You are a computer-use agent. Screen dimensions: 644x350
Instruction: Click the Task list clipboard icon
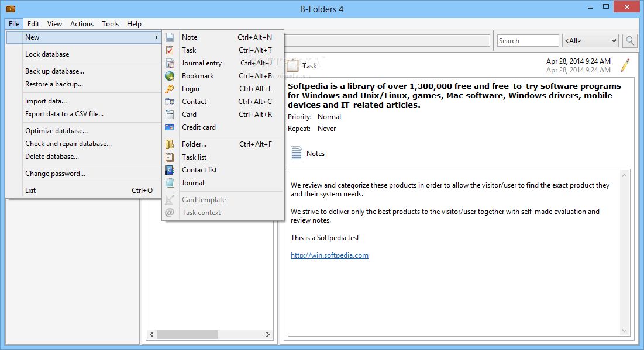coord(170,157)
